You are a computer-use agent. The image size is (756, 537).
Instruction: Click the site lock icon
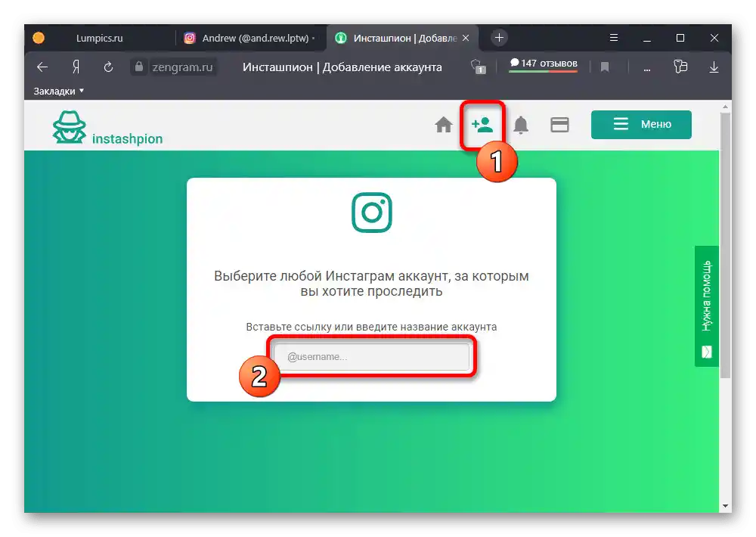click(x=139, y=67)
